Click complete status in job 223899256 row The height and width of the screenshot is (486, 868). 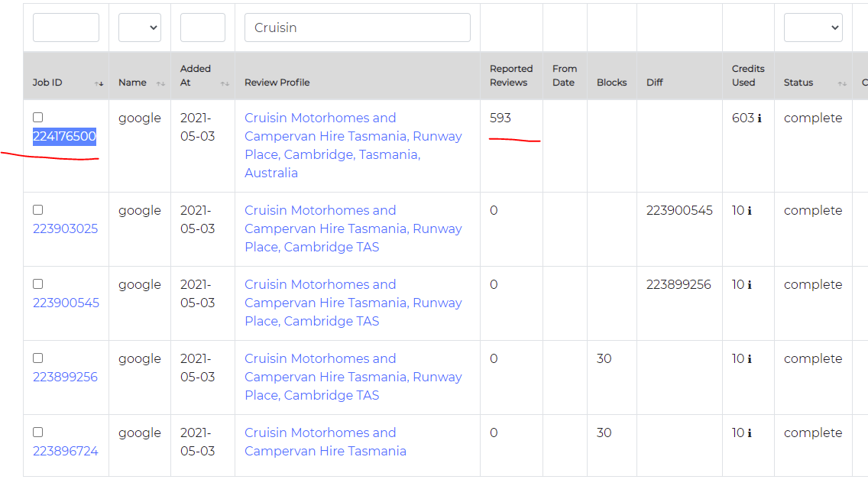click(813, 358)
